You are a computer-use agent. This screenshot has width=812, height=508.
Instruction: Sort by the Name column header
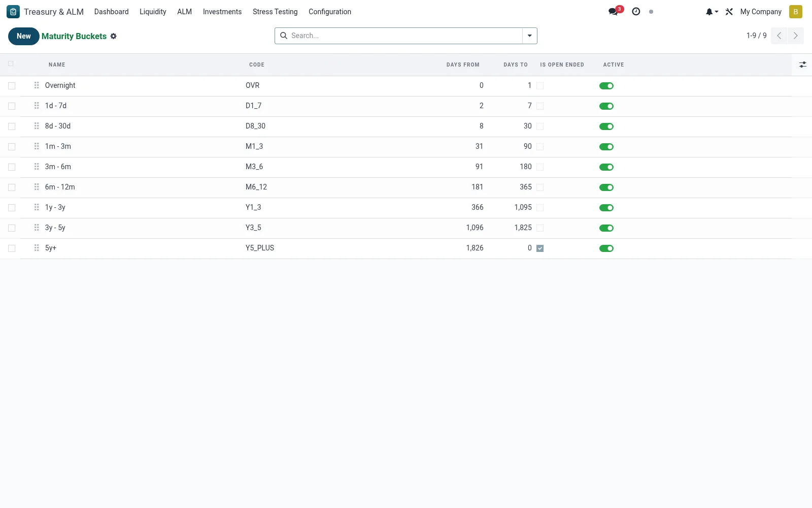[x=57, y=65]
